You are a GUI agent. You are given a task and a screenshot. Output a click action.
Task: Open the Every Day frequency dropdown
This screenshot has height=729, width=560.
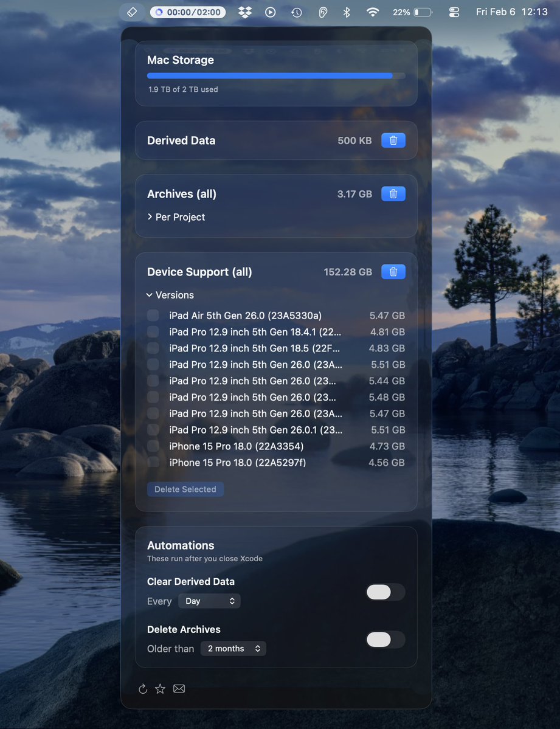(x=209, y=601)
